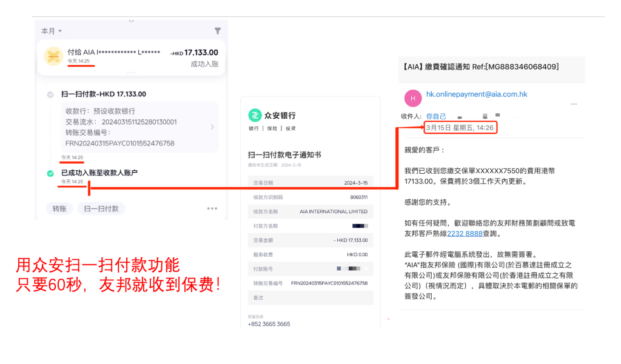Click the 交易日期 2024-3-15 row
Screen dimensions: 621x364
(310, 183)
